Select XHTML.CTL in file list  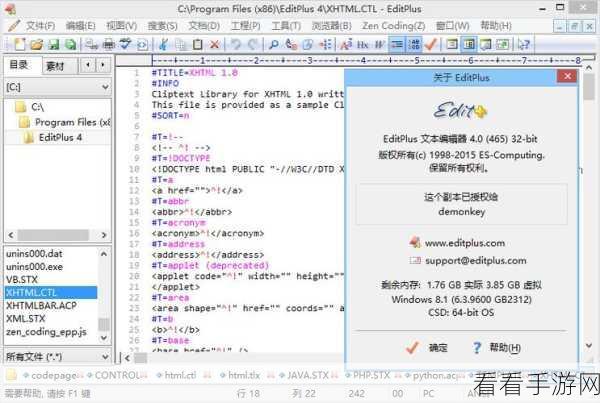(51, 293)
